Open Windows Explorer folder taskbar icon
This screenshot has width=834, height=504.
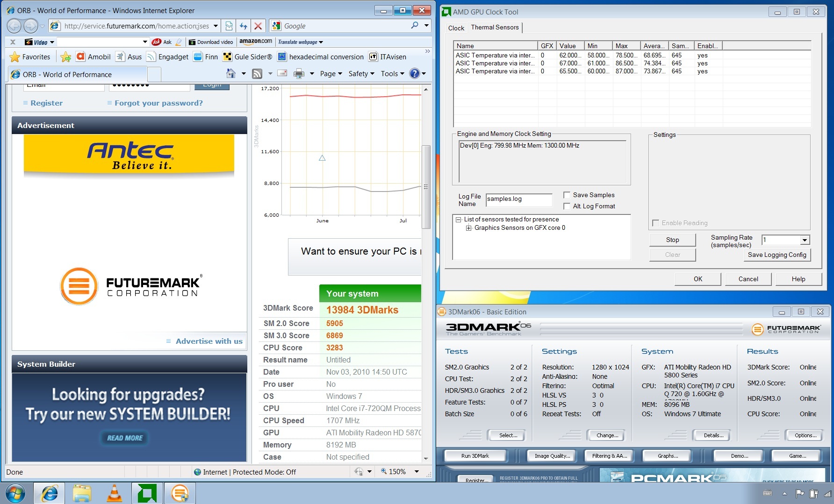(x=82, y=493)
